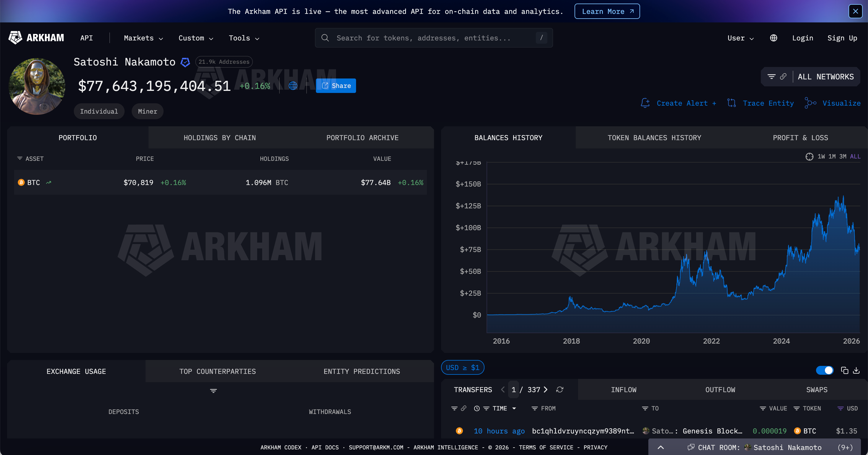The width and height of the screenshot is (868, 455).
Task: Click the copy transfers icon
Action: click(x=844, y=371)
